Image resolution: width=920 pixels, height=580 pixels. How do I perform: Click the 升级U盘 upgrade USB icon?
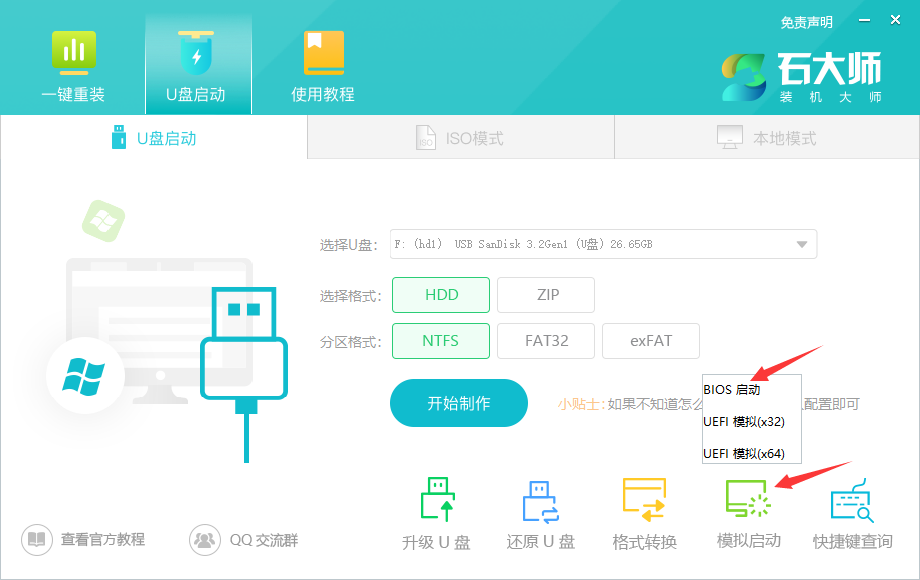[436, 510]
